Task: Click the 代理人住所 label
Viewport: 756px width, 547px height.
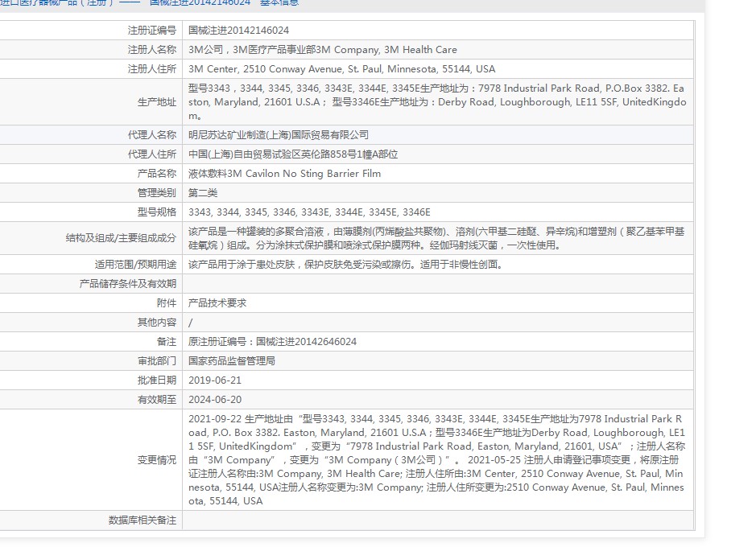Action: [152, 154]
